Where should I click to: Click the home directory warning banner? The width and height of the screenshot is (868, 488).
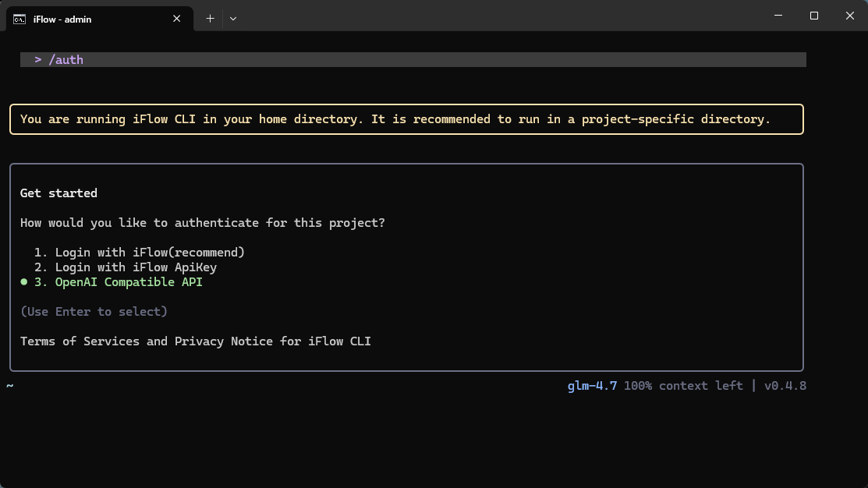point(406,119)
